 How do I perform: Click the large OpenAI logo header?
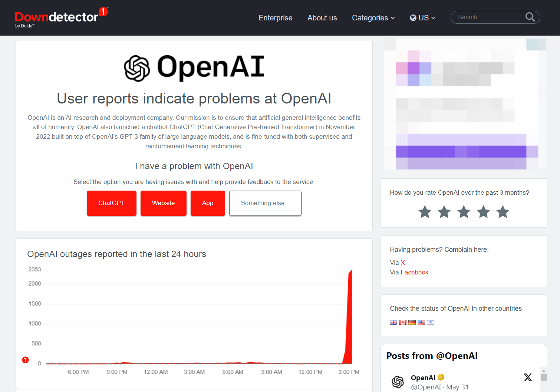[194, 68]
